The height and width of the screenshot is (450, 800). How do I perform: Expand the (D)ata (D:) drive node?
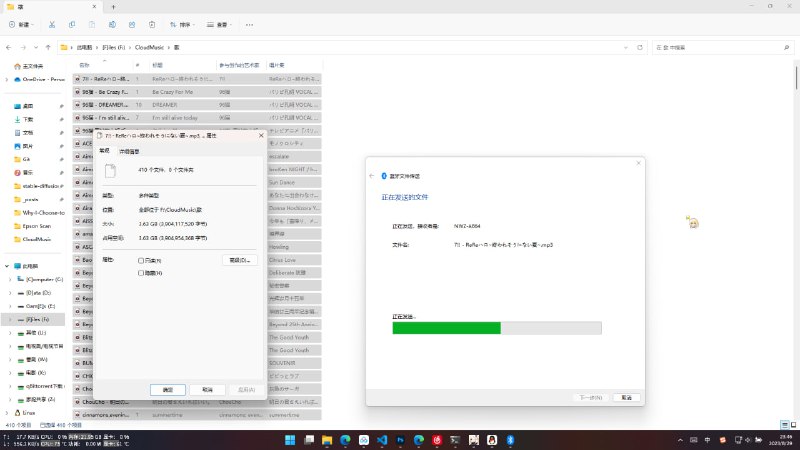tap(10, 293)
